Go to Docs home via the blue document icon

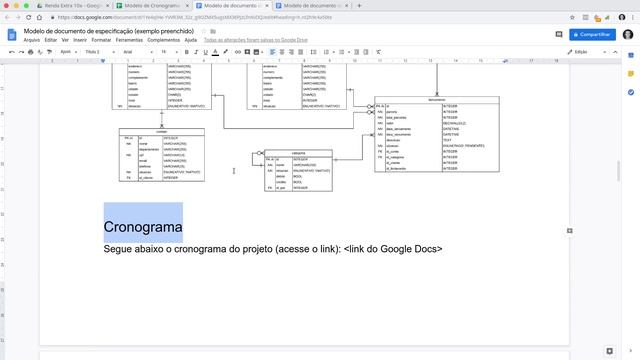pyautogui.click(x=12, y=35)
